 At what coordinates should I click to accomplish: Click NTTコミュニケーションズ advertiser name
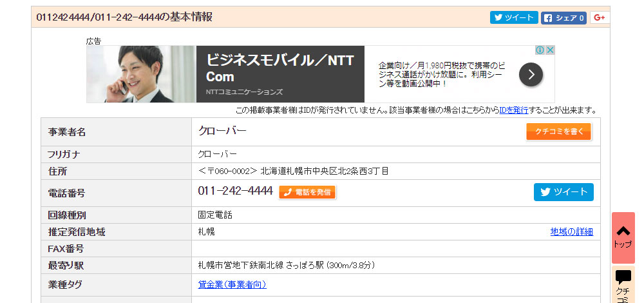[x=244, y=92]
